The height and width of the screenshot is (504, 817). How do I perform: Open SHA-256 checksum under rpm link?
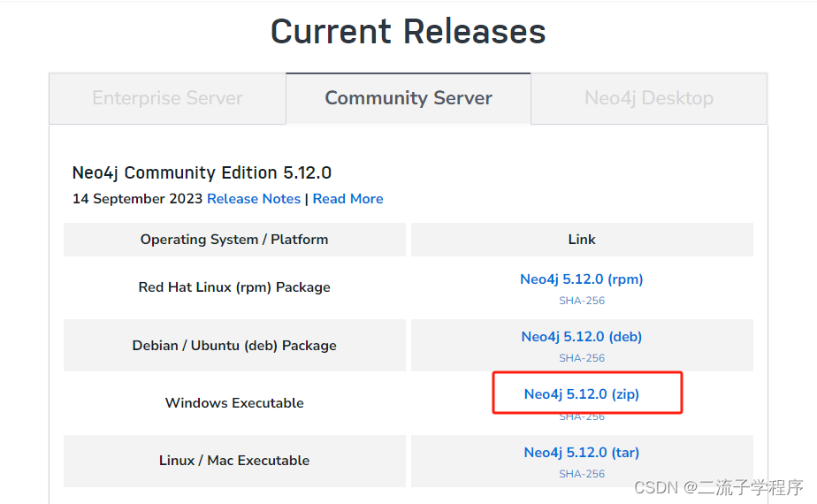(582, 301)
